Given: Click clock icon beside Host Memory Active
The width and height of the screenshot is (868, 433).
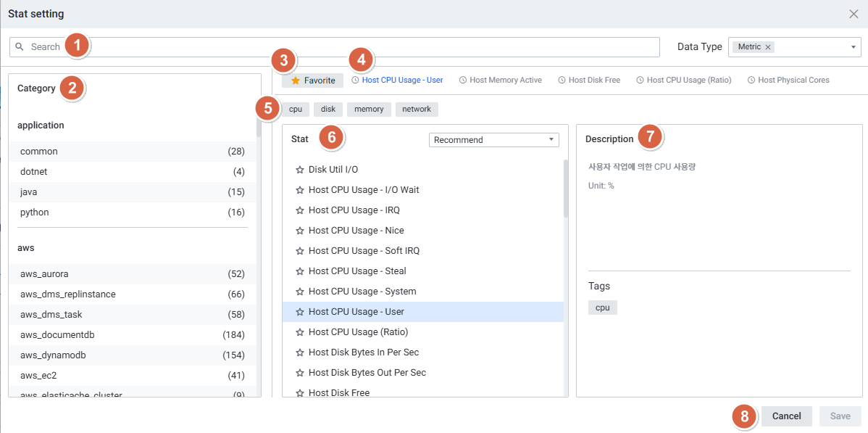Looking at the screenshot, I should click(463, 81).
